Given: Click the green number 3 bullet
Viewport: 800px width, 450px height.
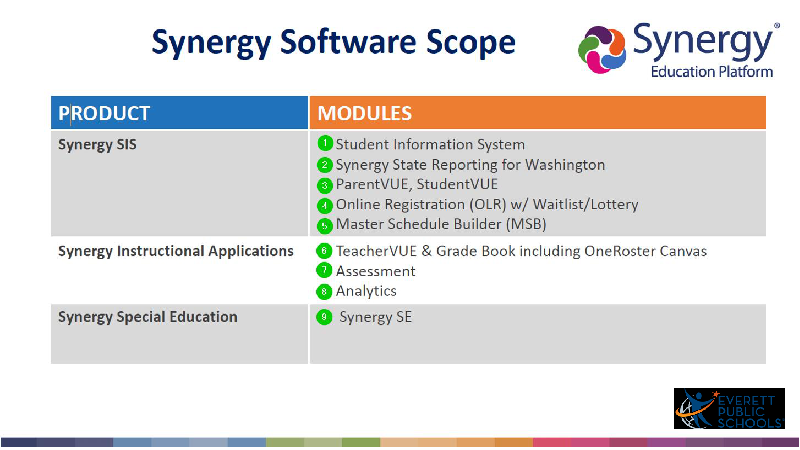Looking at the screenshot, I should pos(325,185).
